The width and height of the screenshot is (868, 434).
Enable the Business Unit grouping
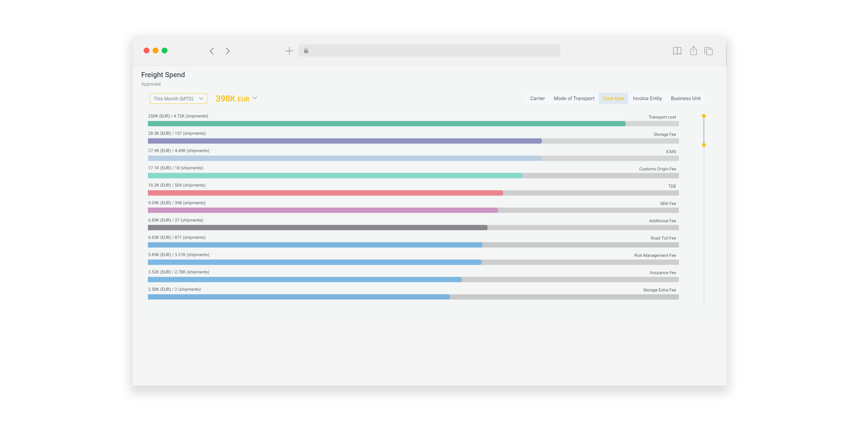point(686,98)
